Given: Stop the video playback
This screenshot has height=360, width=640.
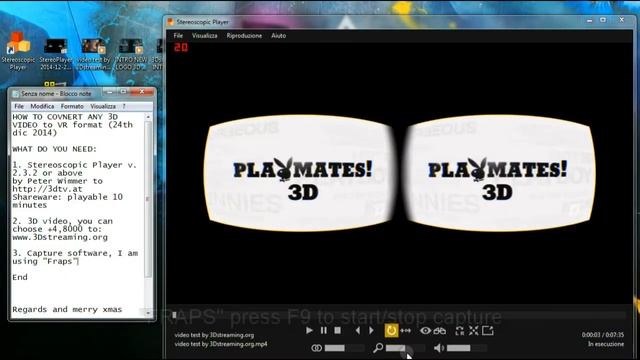Looking at the screenshot, I should coord(338,330).
